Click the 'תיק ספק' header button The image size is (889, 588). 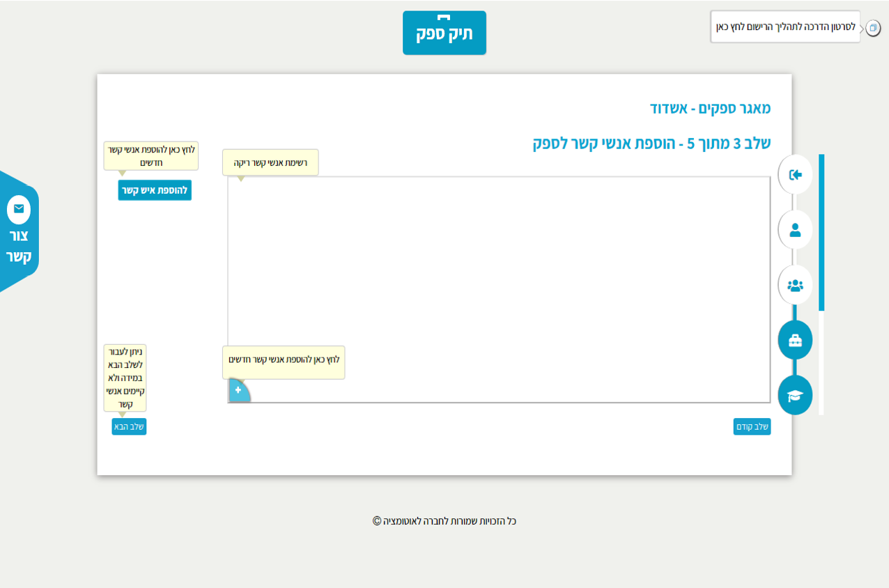point(445,33)
